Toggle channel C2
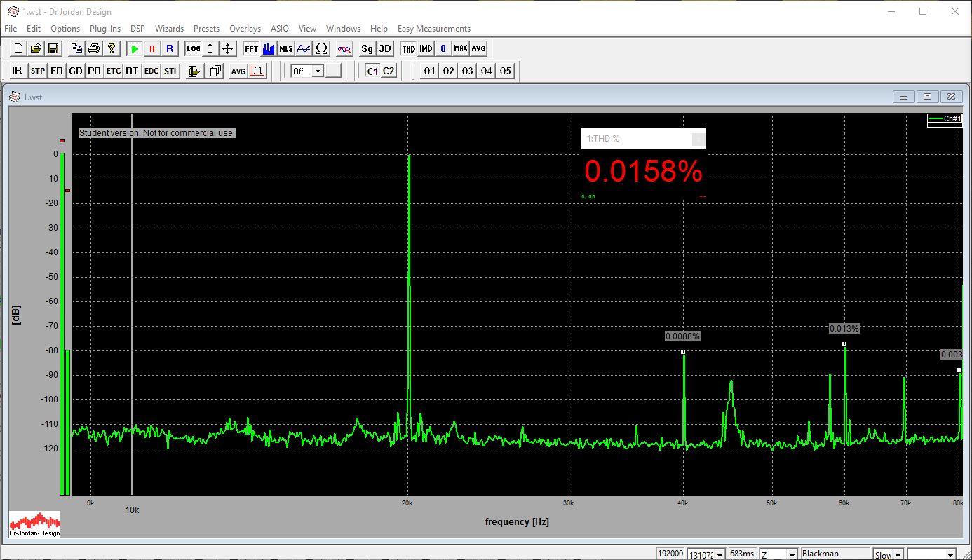This screenshot has width=972, height=560. [389, 71]
